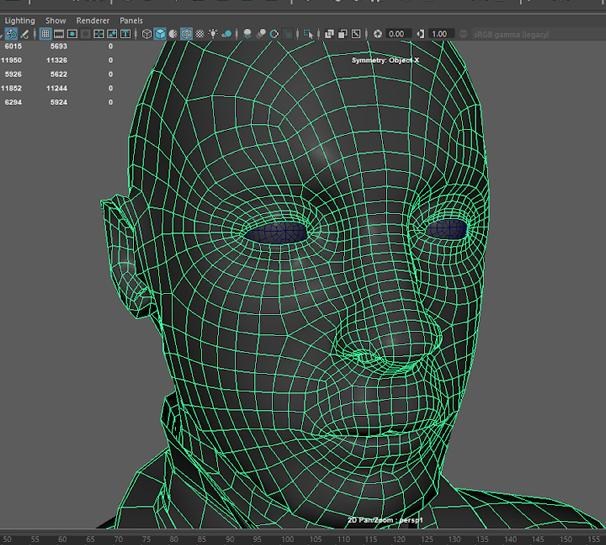Click the select camera icon

coord(11,34)
